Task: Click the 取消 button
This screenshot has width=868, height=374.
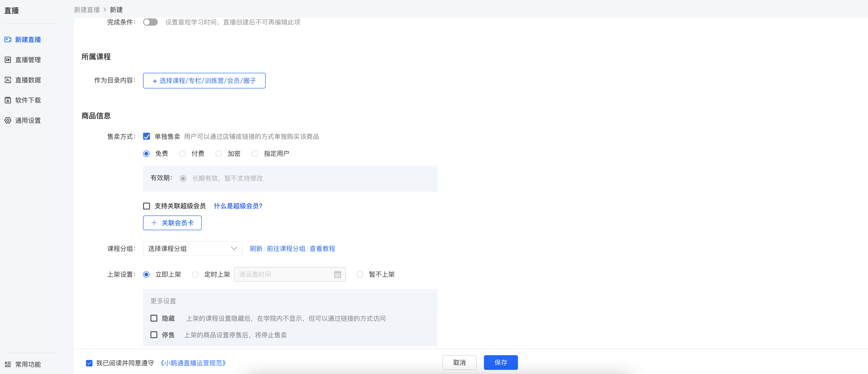Action: [x=459, y=363]
